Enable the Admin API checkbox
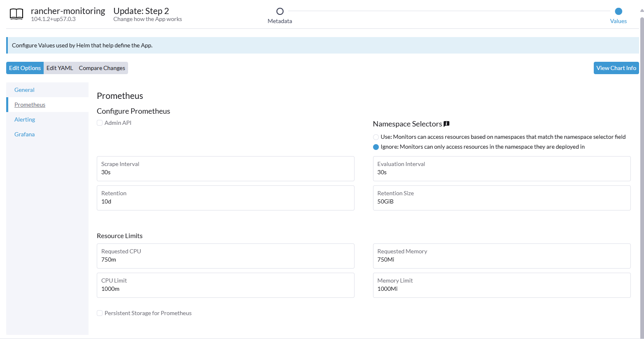The width and height of the screenshot is (644, 339). coord(100,123)
